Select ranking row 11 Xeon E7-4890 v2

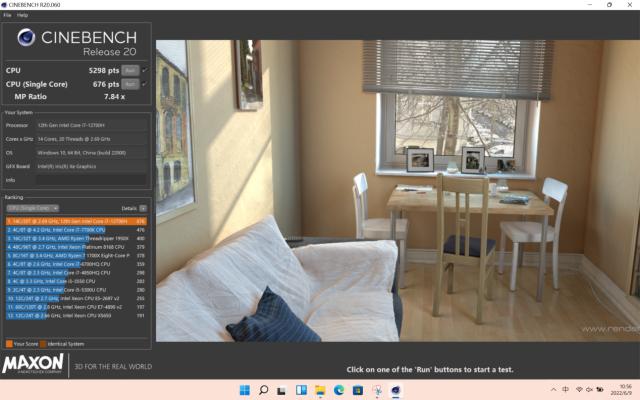click(x=76, y=307)
